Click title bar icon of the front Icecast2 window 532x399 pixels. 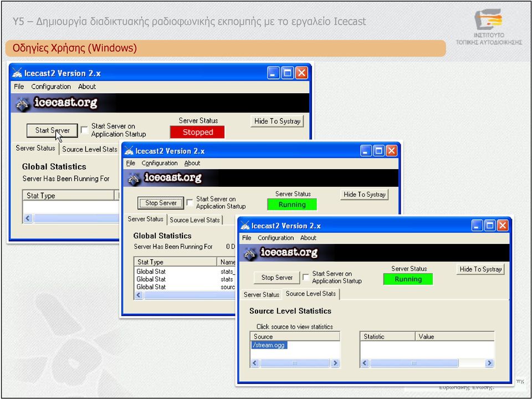(x=245, y=226)
